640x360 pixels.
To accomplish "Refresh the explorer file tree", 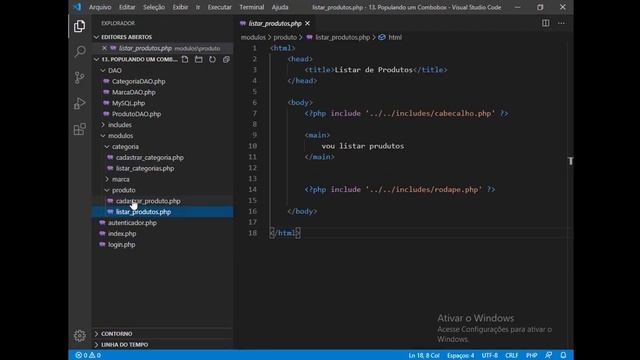I will [x=212, y=60].
